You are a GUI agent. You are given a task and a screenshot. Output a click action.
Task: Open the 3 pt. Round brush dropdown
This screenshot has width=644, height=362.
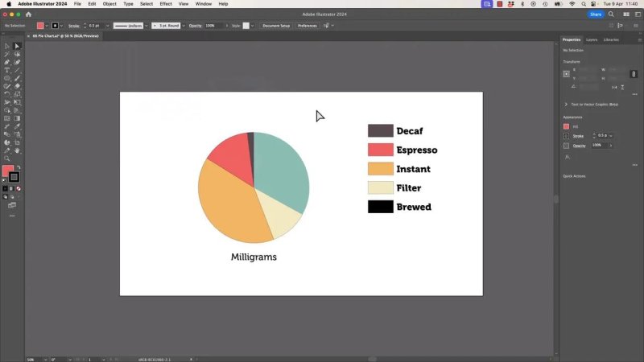tap(184, 26)
